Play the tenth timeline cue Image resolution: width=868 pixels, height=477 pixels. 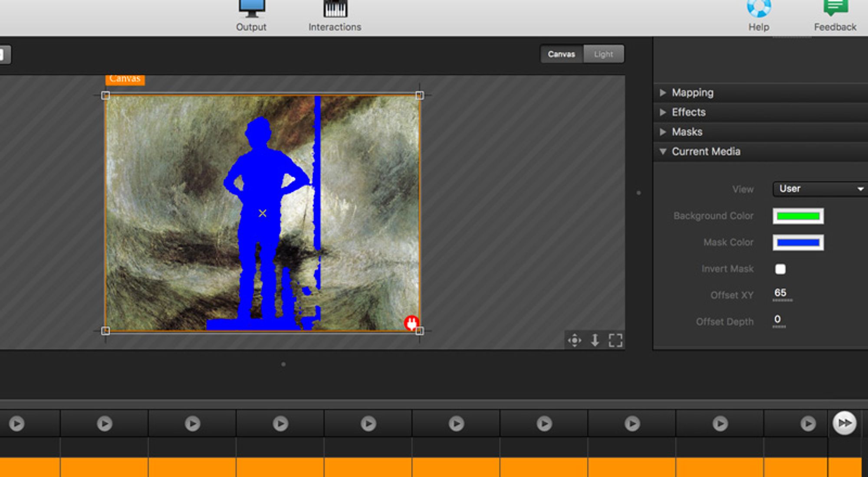808,423
